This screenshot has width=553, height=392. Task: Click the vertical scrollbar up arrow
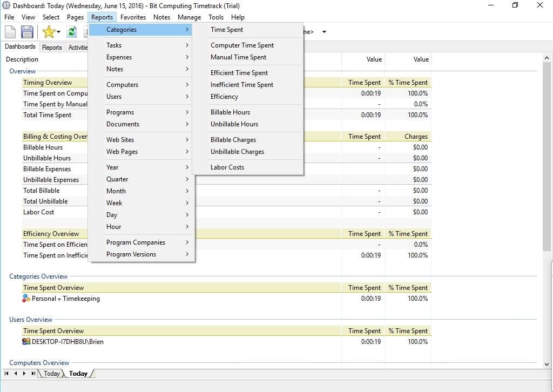pyautogui.click(x=547, y=58)
